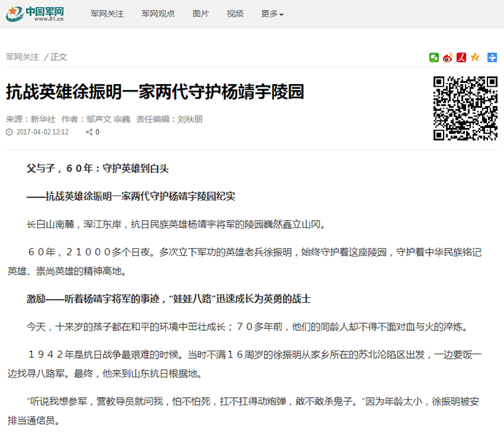Click the article headline 抗战英雄徐振明

(x=155, y=92)
